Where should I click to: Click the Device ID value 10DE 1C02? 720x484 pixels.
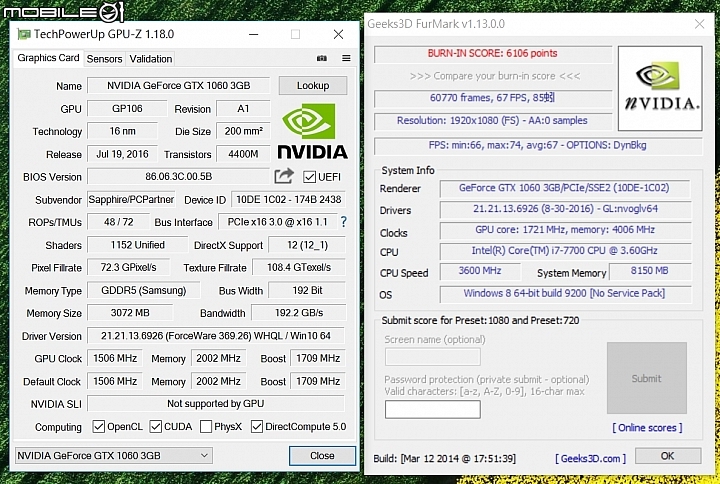(288, 199)
